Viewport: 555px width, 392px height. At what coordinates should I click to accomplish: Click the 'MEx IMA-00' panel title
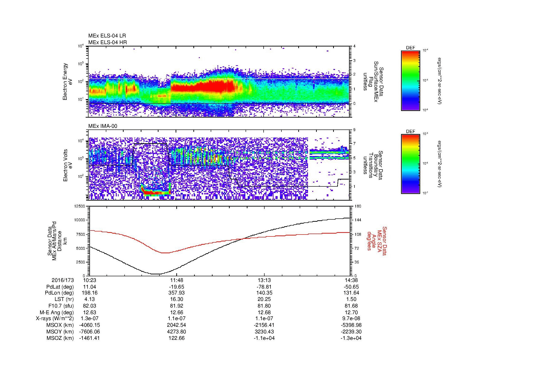point(103,126)
